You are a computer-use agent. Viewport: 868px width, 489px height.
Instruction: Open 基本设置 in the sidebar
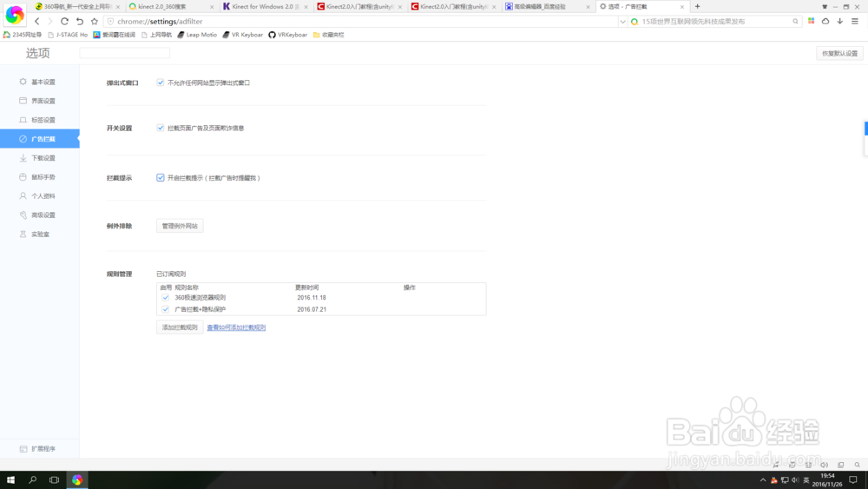(39, 82)
